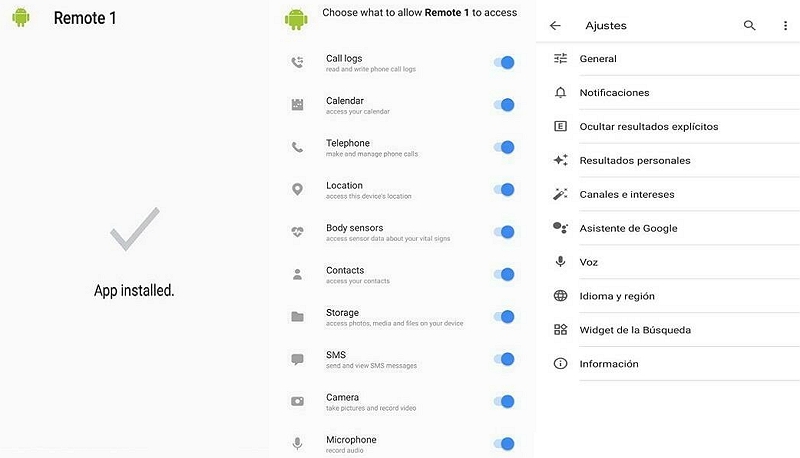Open the three-dot overflow menu

click(x=785, y=26)
